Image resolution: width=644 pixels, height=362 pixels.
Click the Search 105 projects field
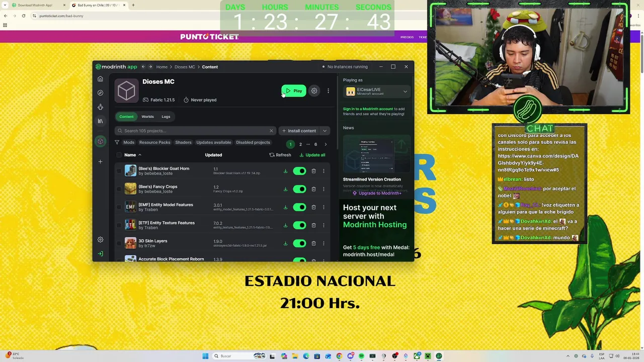coord(195,131)
